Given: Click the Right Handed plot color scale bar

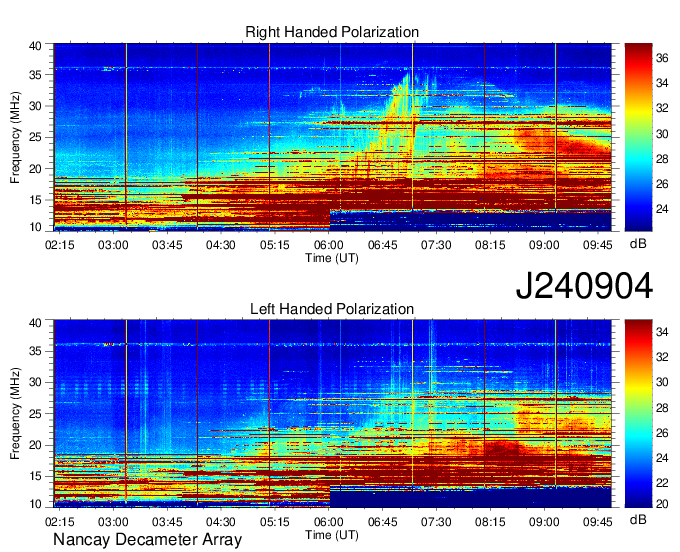Looking at the screenshot, I should click(x=638, y=137).
